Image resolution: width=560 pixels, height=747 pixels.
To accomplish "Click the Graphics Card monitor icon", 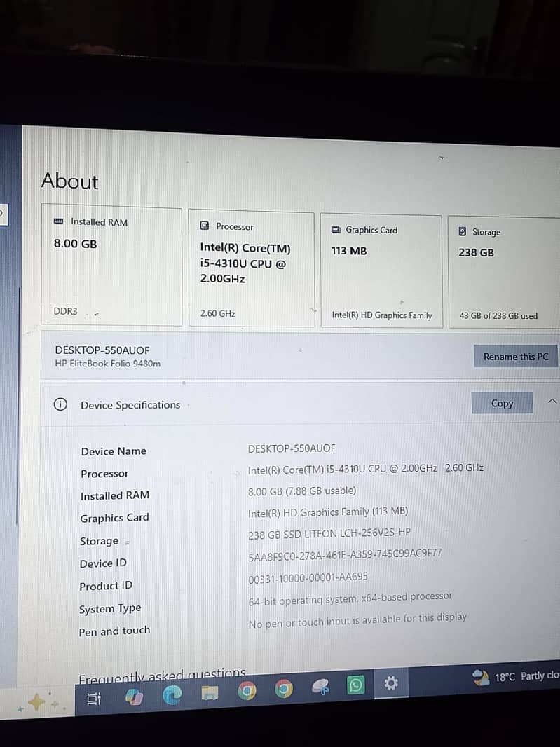I will coord(336,230).
